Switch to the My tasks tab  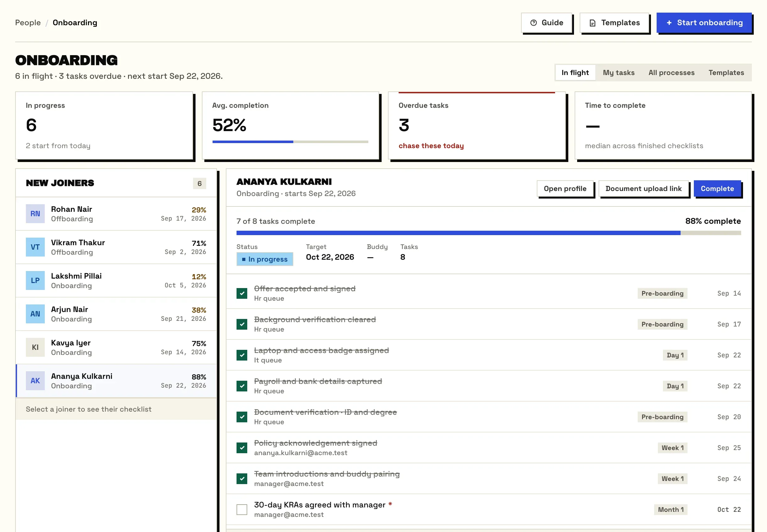(618, 72)
